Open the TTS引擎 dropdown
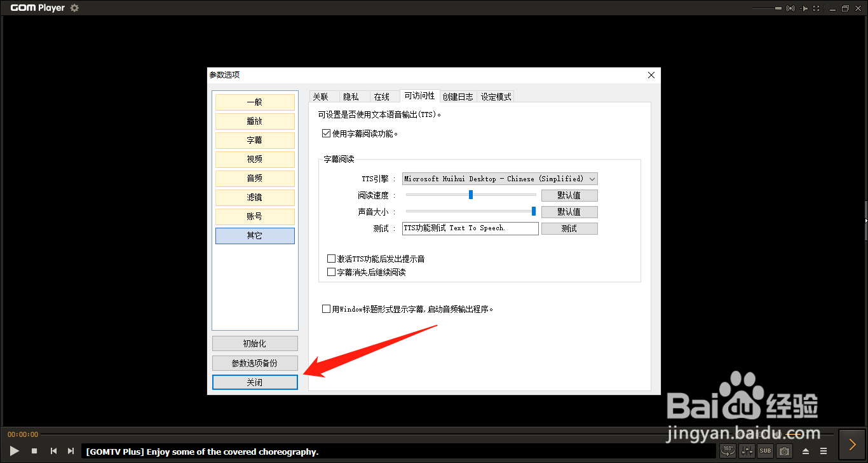This screenshot has width=868, height=463. (x=500, y=179)
